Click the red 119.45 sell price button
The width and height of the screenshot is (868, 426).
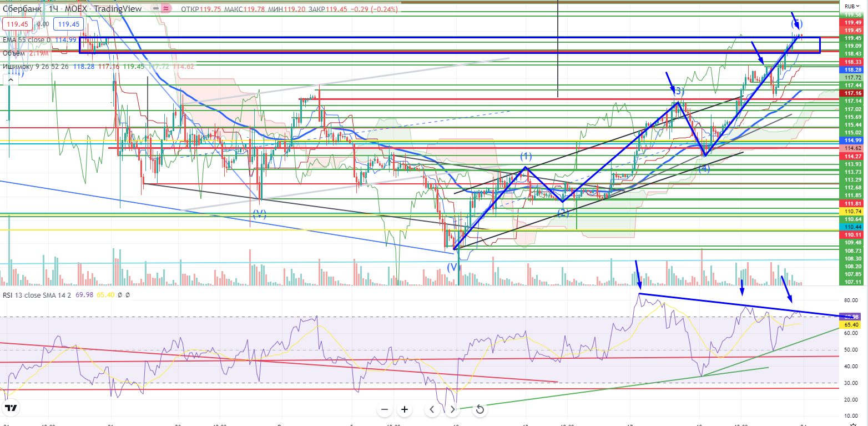18,24
